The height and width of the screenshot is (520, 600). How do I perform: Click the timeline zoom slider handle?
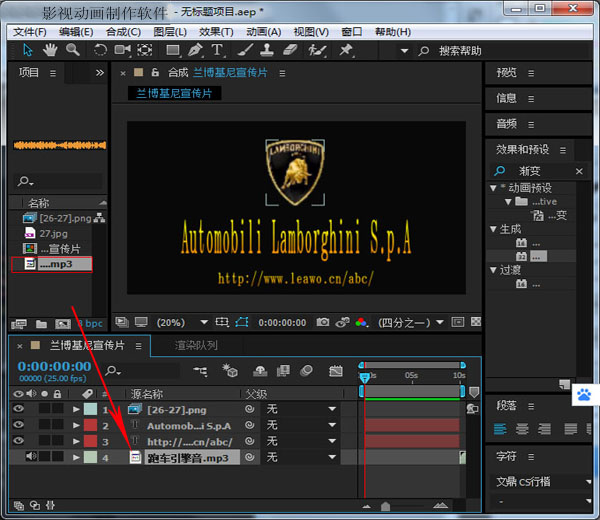(385, 506)
